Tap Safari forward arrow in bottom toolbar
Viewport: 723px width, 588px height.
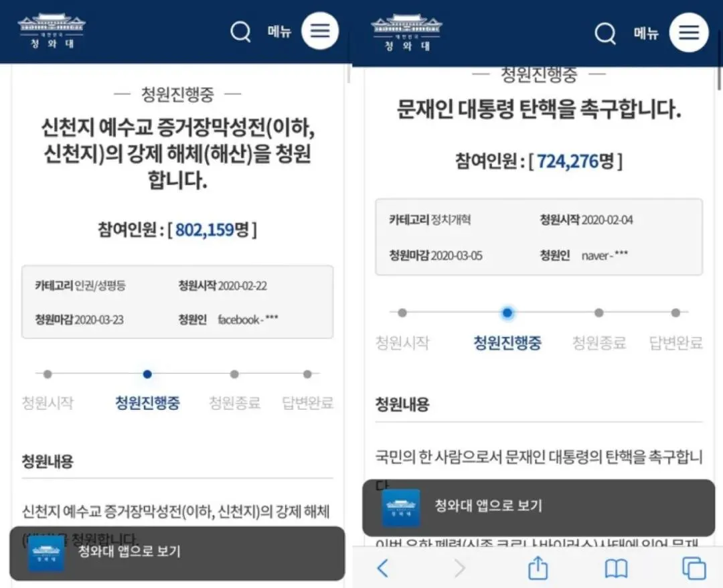(460, 568)
